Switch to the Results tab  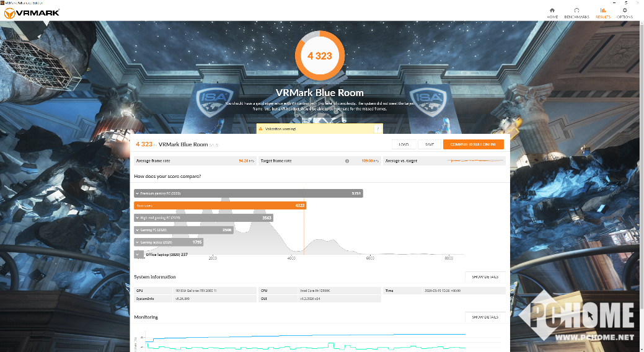(603, 13)
